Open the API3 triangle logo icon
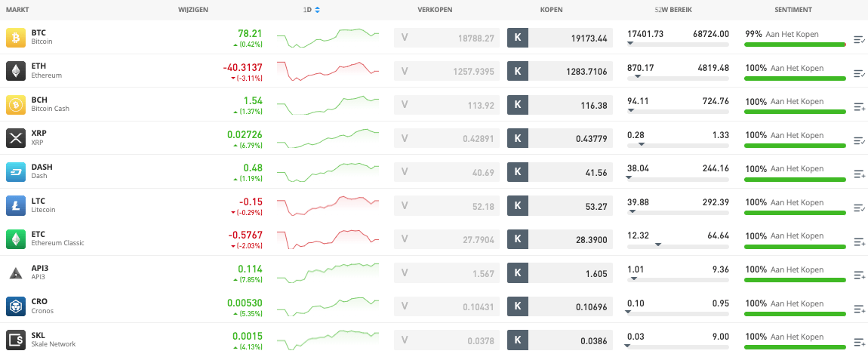 (16, 273)
